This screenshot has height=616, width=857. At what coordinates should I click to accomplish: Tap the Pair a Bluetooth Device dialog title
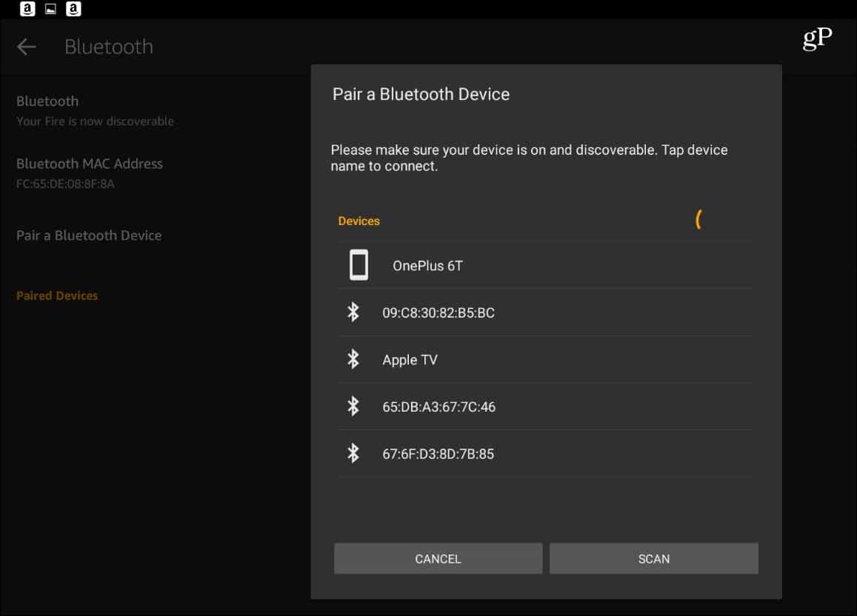click(421, 94)
